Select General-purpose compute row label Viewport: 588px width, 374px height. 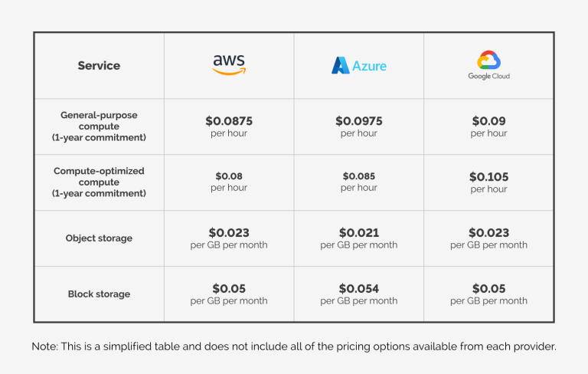click(99, 126)
